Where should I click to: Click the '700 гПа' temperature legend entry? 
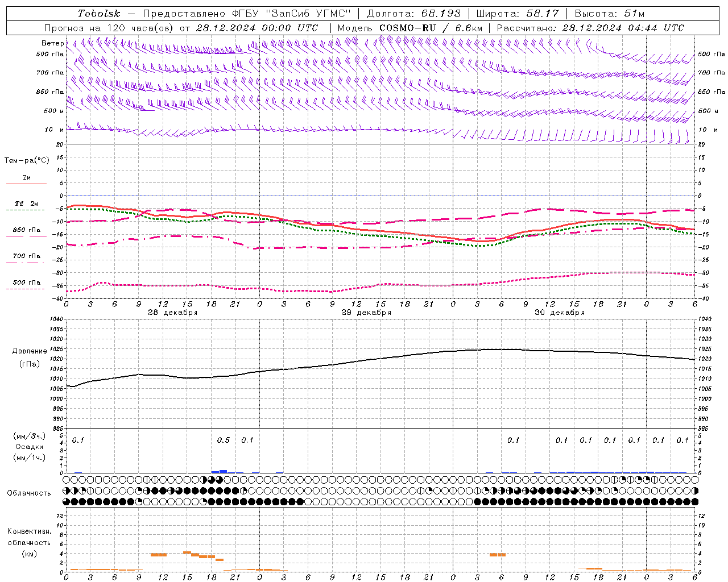(27, 256)
